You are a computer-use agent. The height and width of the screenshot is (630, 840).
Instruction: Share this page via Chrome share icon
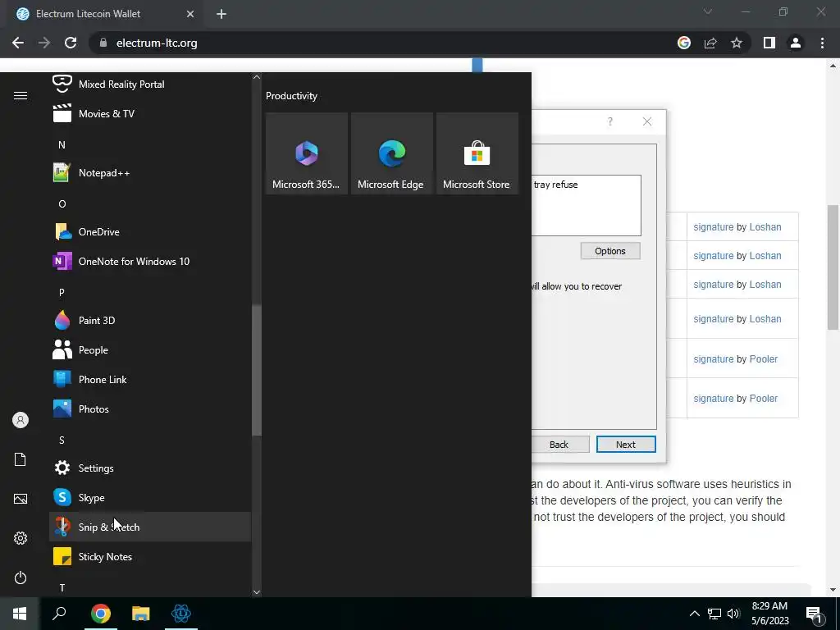[x=710, y=43]
